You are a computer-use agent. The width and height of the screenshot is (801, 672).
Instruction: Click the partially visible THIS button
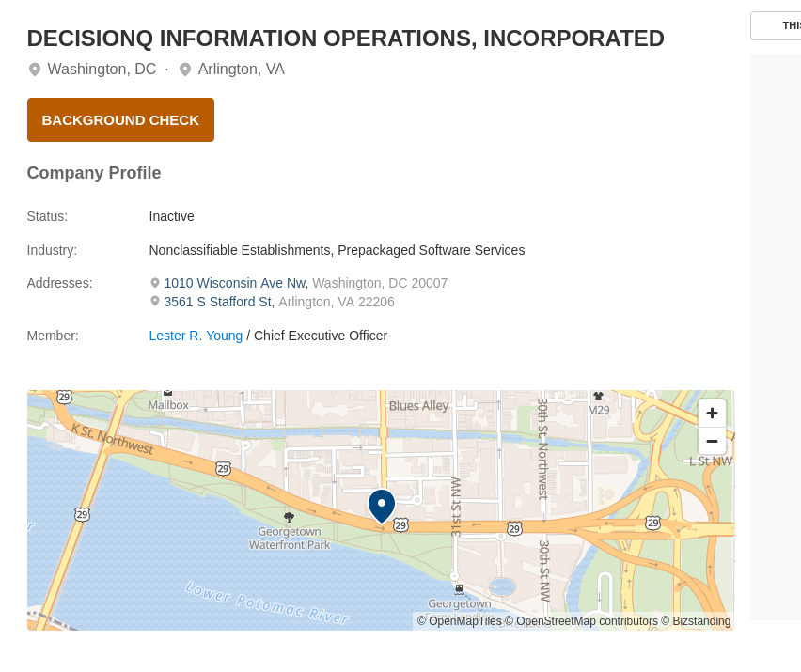coord(776,25)
